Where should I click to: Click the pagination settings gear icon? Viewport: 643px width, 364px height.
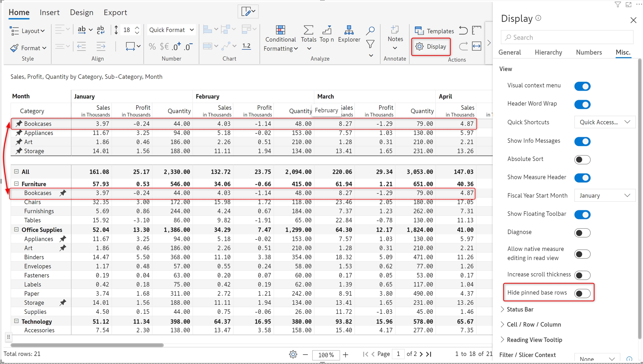tap(293, 354)
